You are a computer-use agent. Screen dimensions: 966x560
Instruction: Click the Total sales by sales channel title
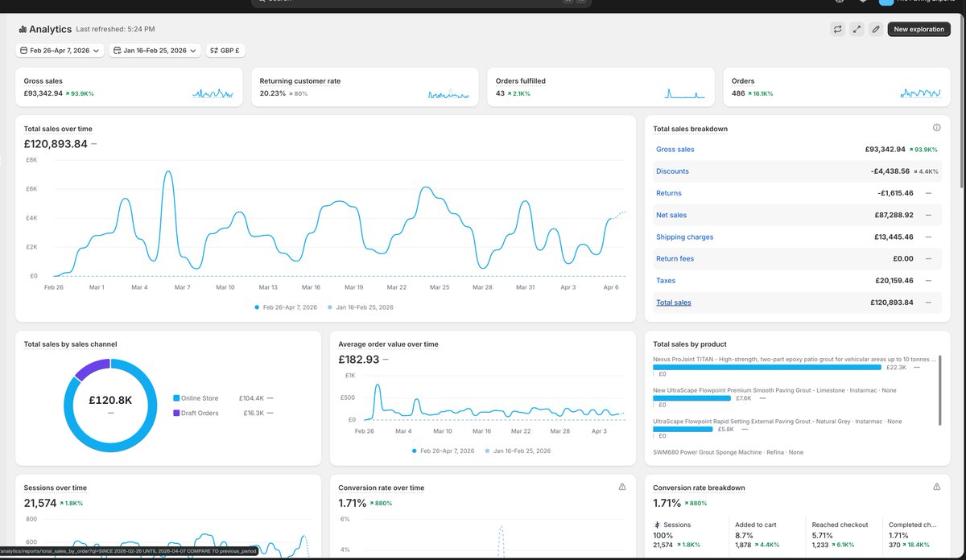[x=70, y=344]
